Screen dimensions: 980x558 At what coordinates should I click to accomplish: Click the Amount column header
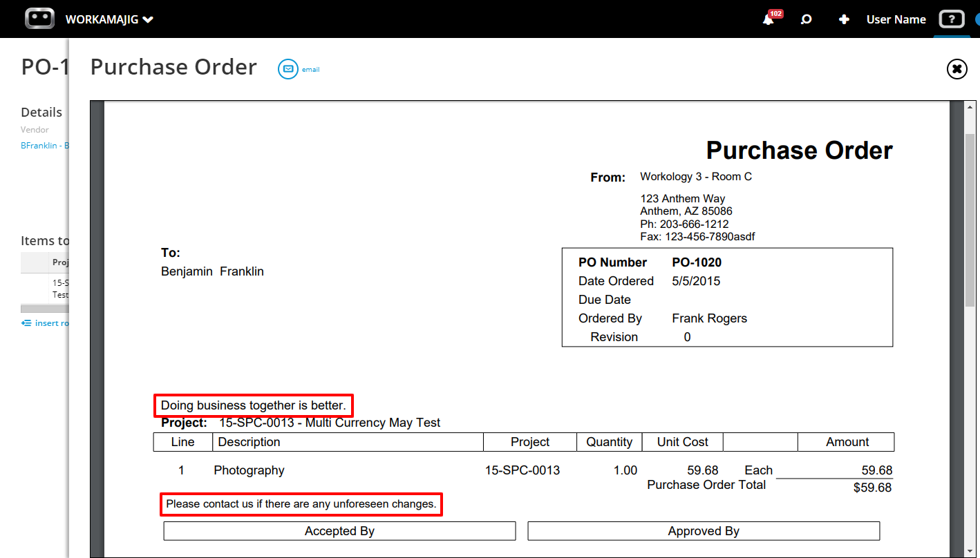[x=847, y=442]
